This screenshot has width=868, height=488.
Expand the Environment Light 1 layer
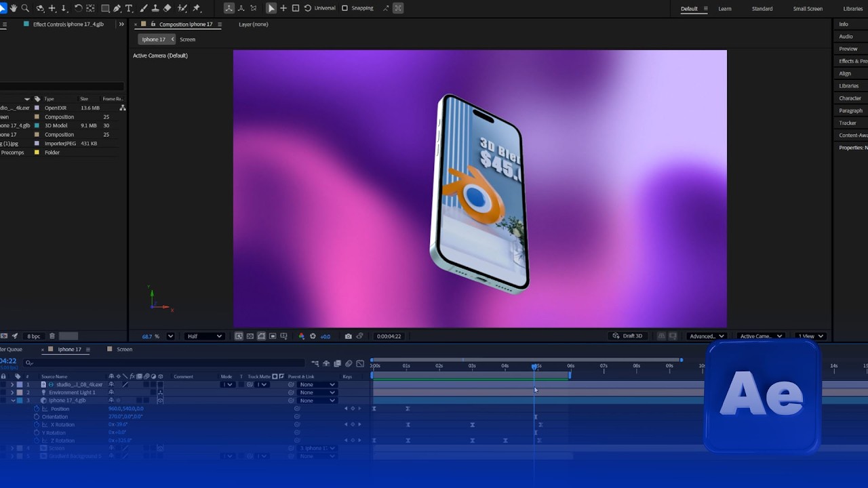(x=12, y=392)
